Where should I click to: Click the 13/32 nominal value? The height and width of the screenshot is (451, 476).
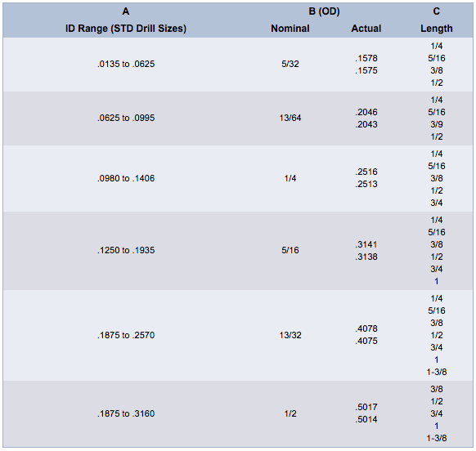(x=290, y=335)
